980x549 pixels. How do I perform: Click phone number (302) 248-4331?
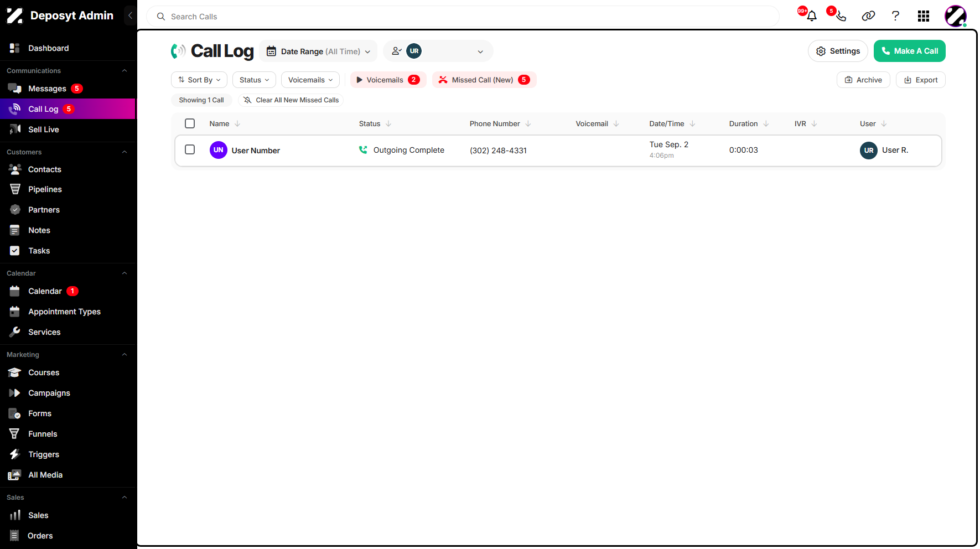pos(498,151)
